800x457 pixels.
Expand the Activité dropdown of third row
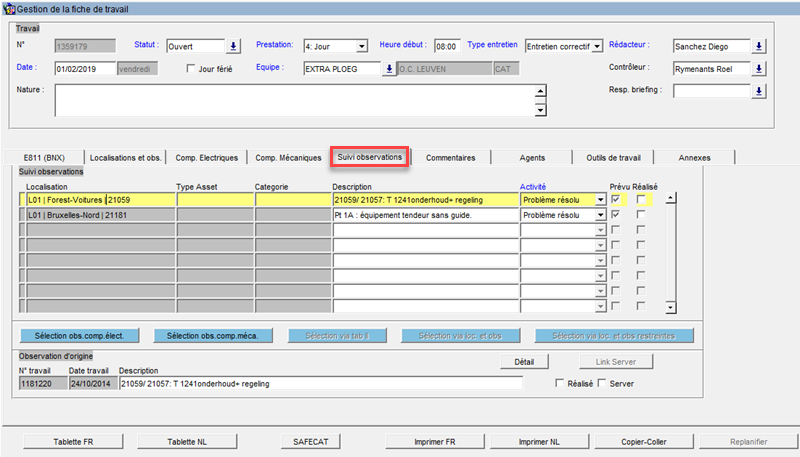(x=601, y=231)
